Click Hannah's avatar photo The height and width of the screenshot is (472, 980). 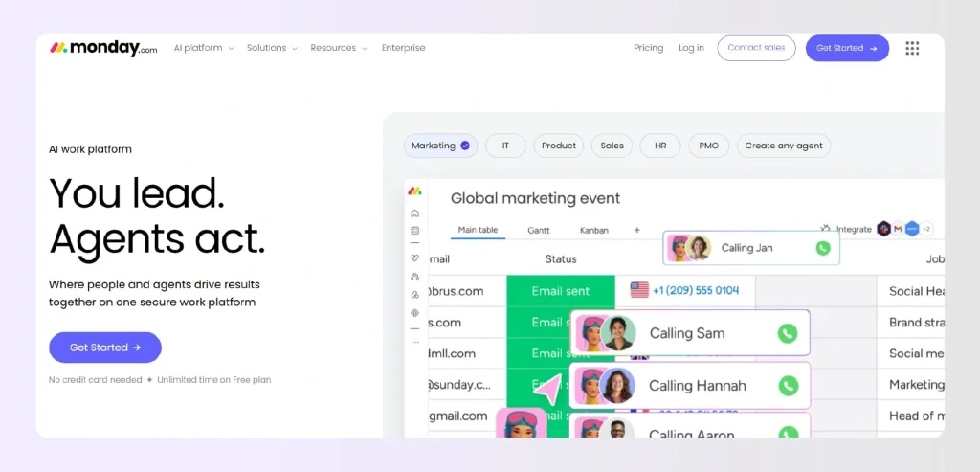tap(617, 386)
